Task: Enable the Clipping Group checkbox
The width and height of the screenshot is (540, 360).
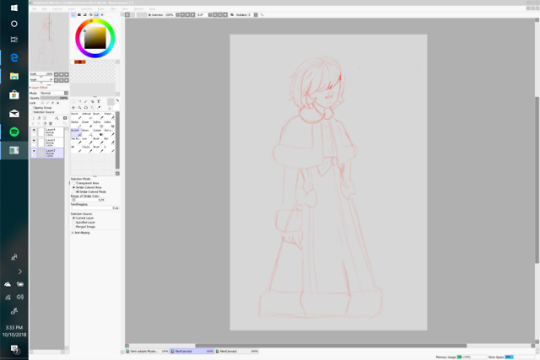Action: [x=32, y=108]
